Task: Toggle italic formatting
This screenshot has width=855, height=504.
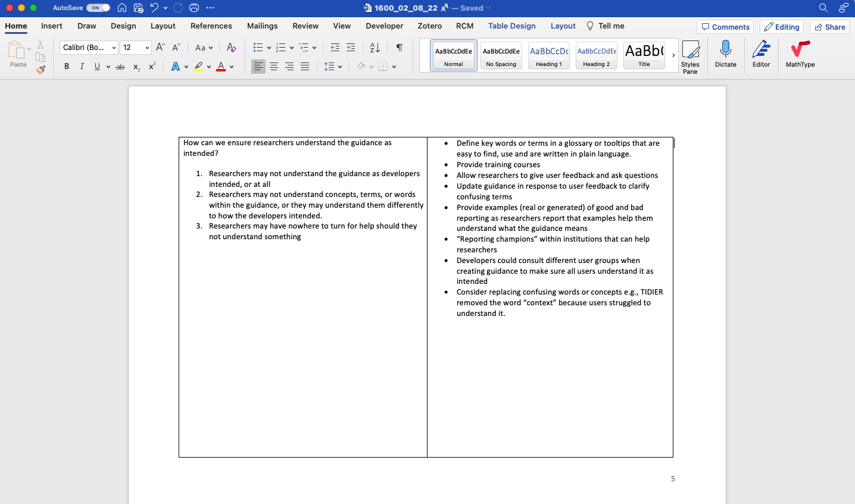Action: (x=82, y=67)
